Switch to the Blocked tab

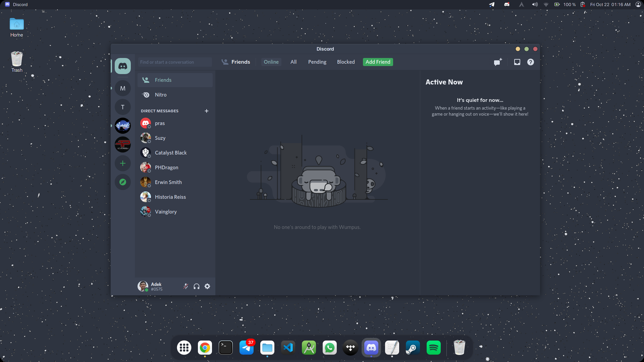tap(346, 62)
